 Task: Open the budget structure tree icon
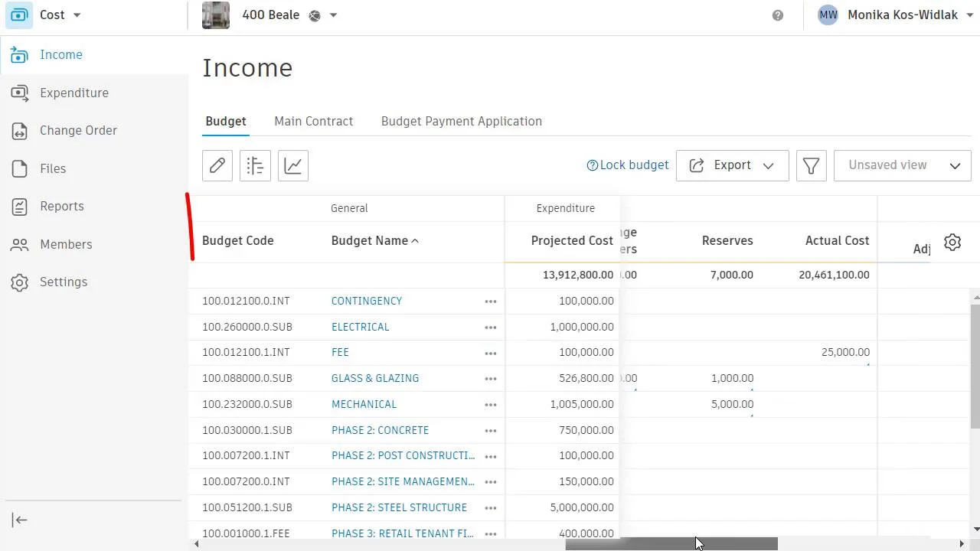[255, 165]
